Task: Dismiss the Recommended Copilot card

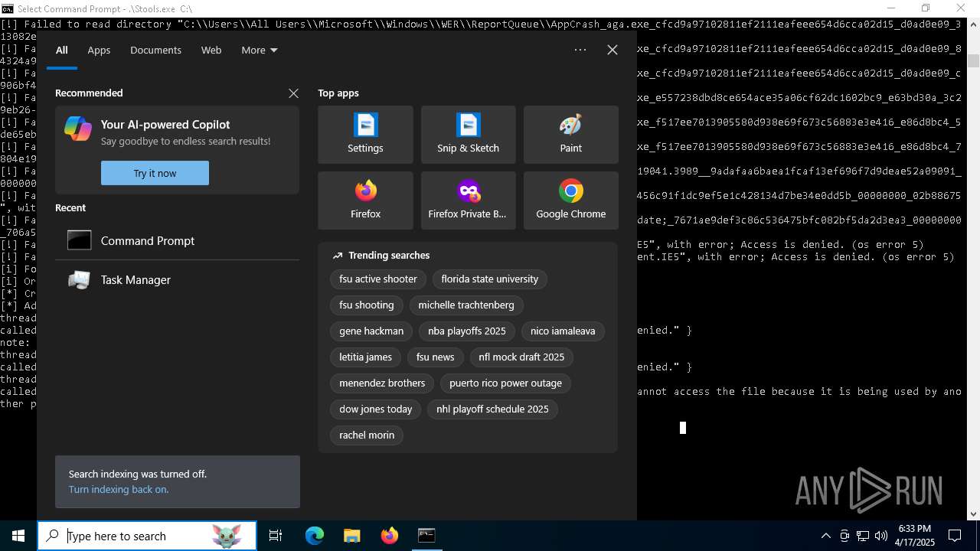Action: tap(293, 93)
